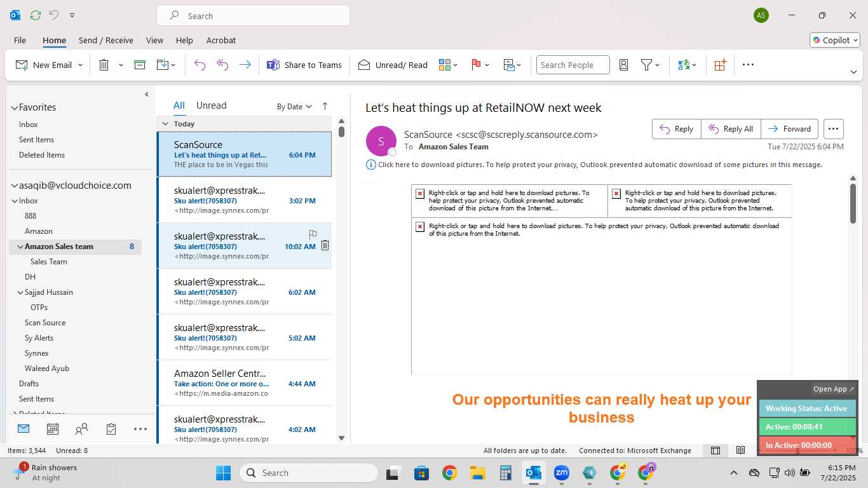Click Share to Teams button

[304, 65]
